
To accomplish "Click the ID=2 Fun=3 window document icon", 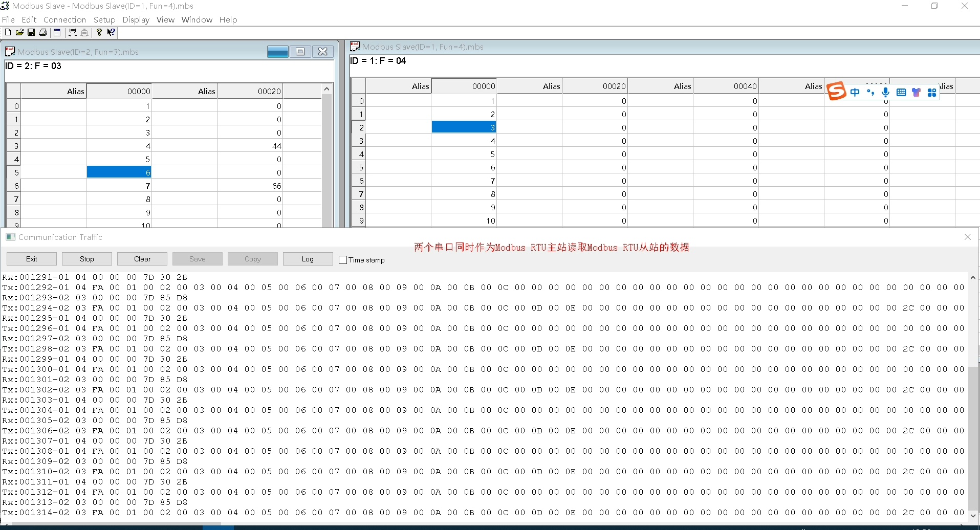I will point(10,51).
